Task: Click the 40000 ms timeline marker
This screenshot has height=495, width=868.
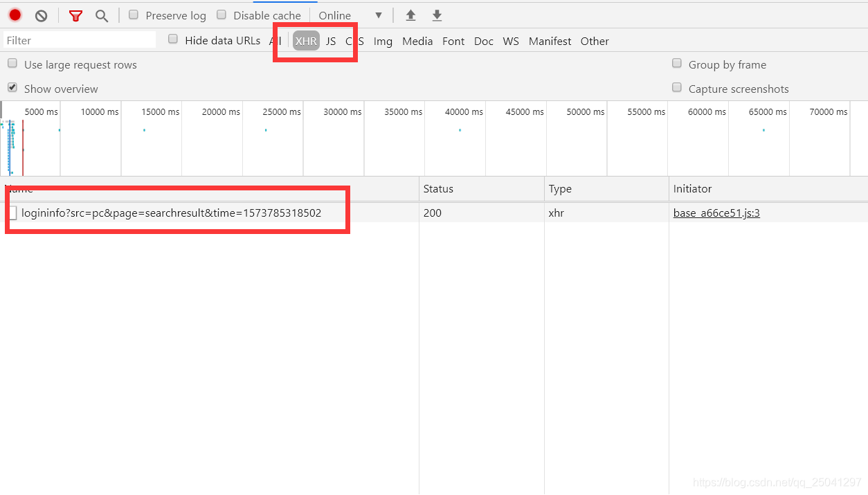Action: 464,111
